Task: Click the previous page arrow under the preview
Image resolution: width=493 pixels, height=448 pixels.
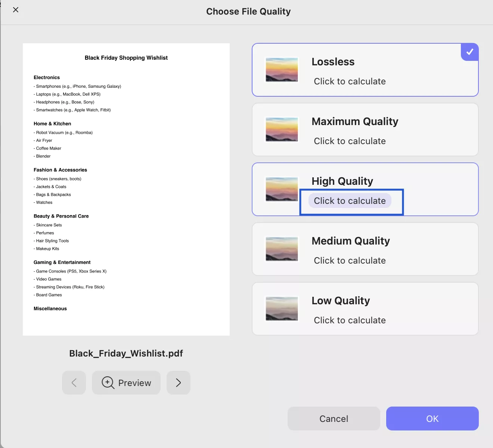Action: pyautogui.click(x=74, y=383)
